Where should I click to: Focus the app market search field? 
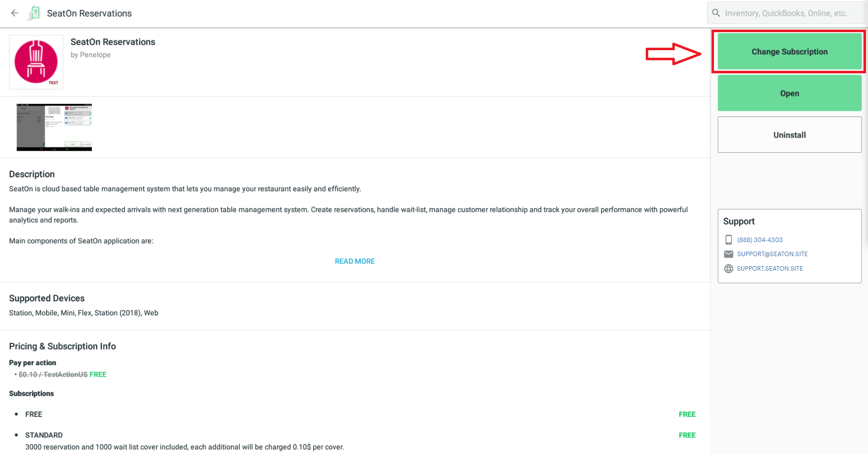[x=786, y=13]
